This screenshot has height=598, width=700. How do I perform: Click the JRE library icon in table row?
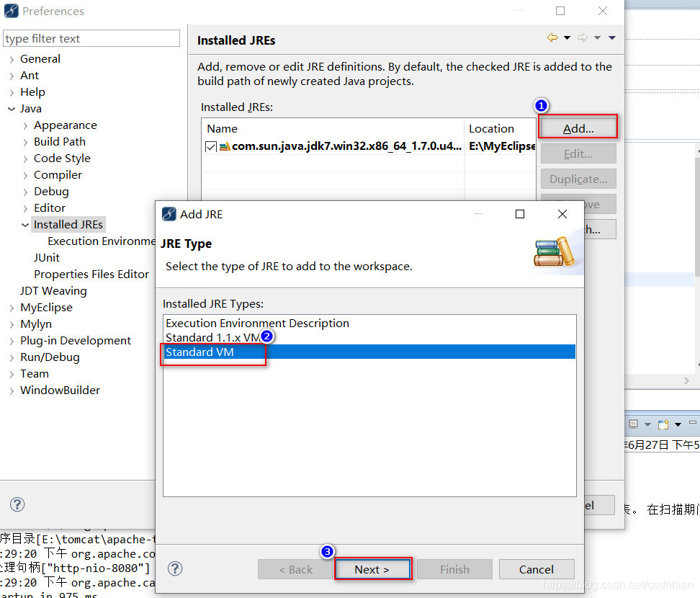(x=225, y=146)
